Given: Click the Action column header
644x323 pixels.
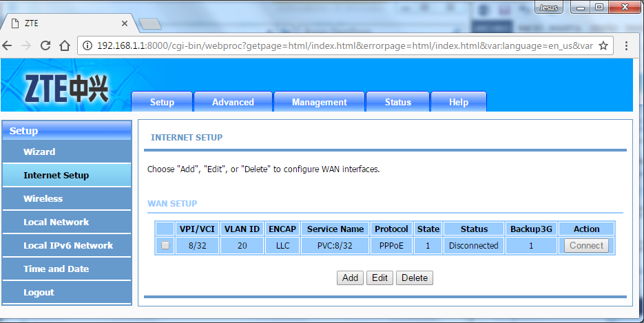Looking at the screenshot, I should (x=586, y=229).
